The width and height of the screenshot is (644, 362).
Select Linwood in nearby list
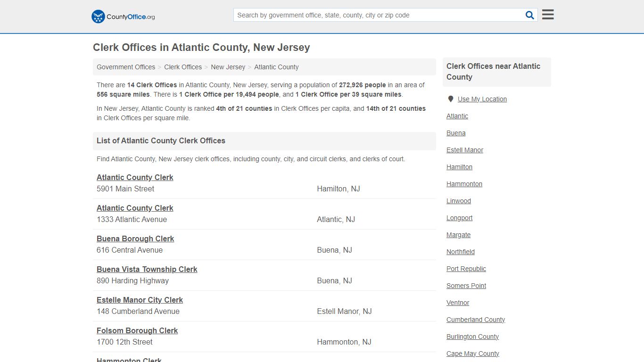459,201
